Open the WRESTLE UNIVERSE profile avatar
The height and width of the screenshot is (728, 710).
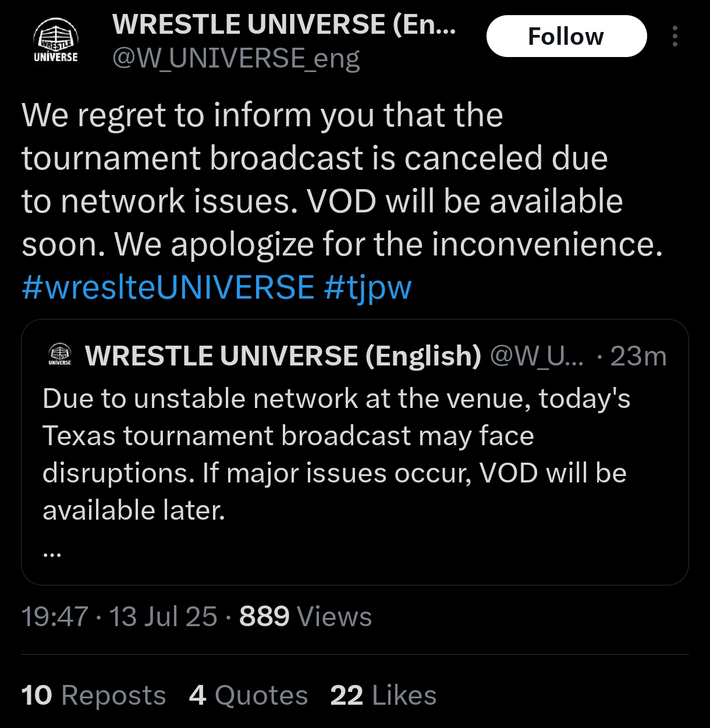(x=56, y=42)
